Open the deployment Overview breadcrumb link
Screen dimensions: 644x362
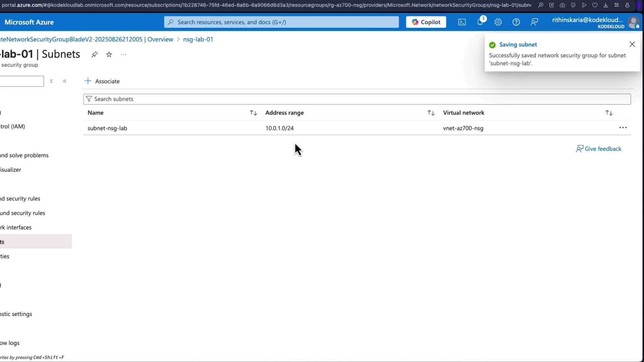(x=87, y=39)
